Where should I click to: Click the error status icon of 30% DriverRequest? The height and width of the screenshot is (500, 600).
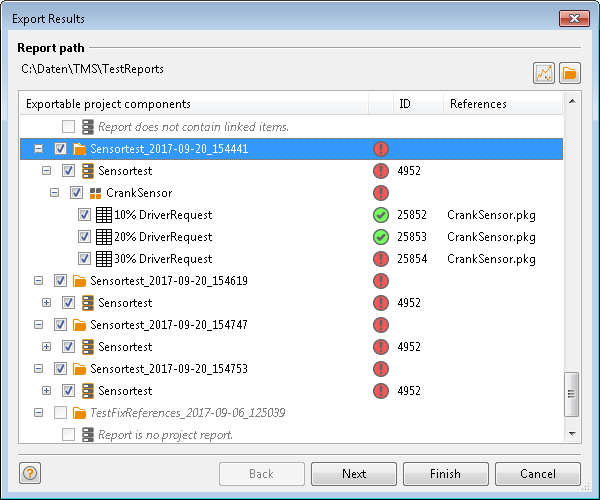[381, 259]
